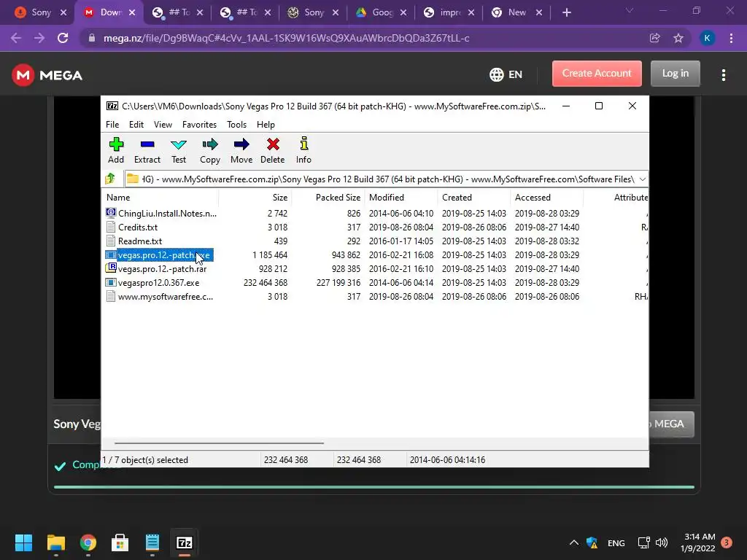Open MEGA page three-dot menu
The height and width of the screenshot is (560, 747).
coord(724,75)
